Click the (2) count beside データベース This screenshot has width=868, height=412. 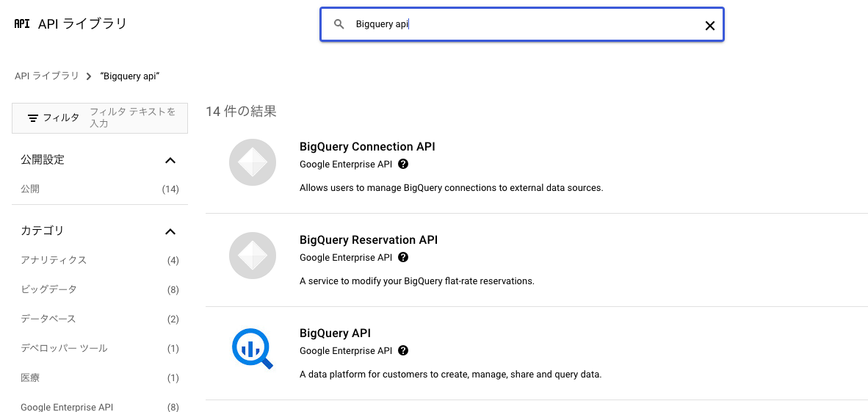pos(173,319)
